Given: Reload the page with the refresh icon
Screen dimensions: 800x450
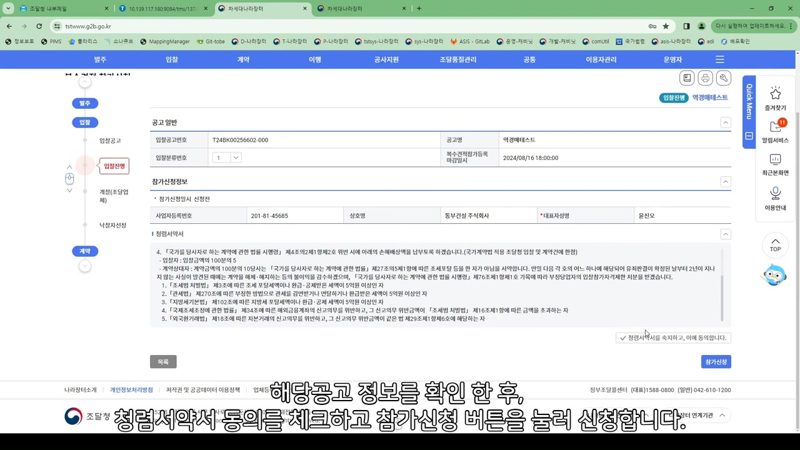Looking at the screenshot, I should pyautogui.click(x=39, y=26).
